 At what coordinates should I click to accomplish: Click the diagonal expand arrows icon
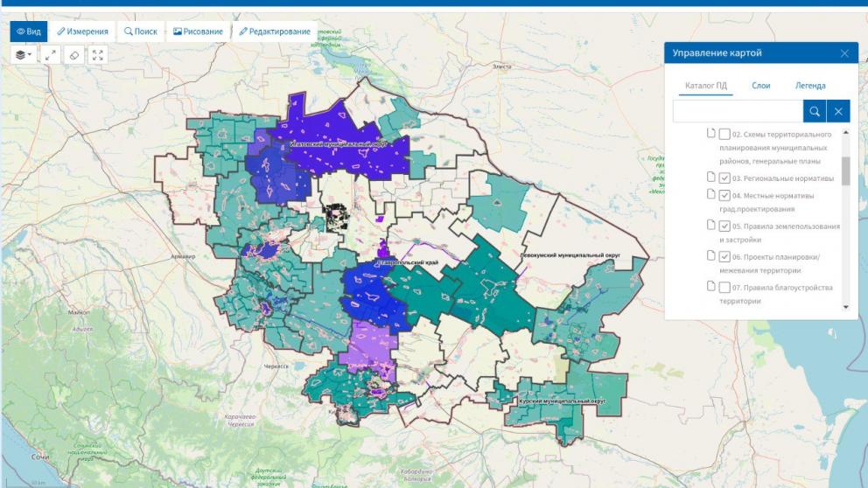pyautogui.click(x=49, y=55)
